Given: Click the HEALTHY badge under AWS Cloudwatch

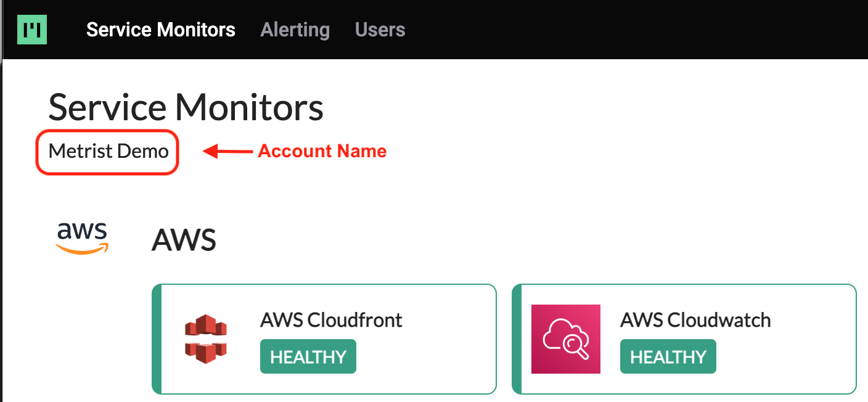Looking at the screenshot, I should tap(668, 356).
